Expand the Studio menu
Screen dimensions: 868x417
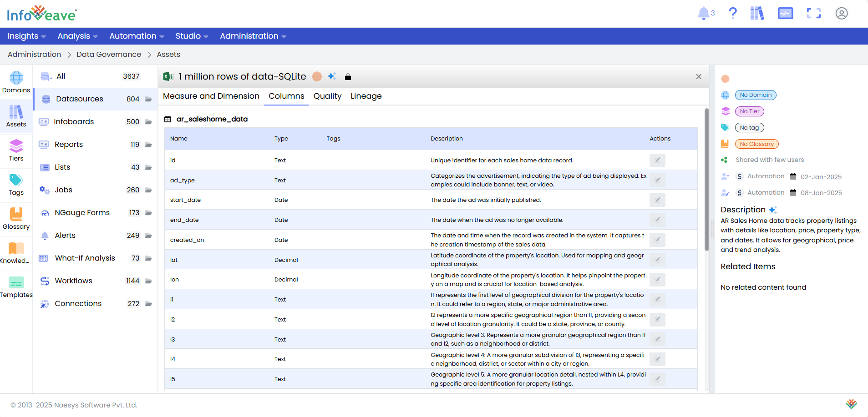point(192,36)
